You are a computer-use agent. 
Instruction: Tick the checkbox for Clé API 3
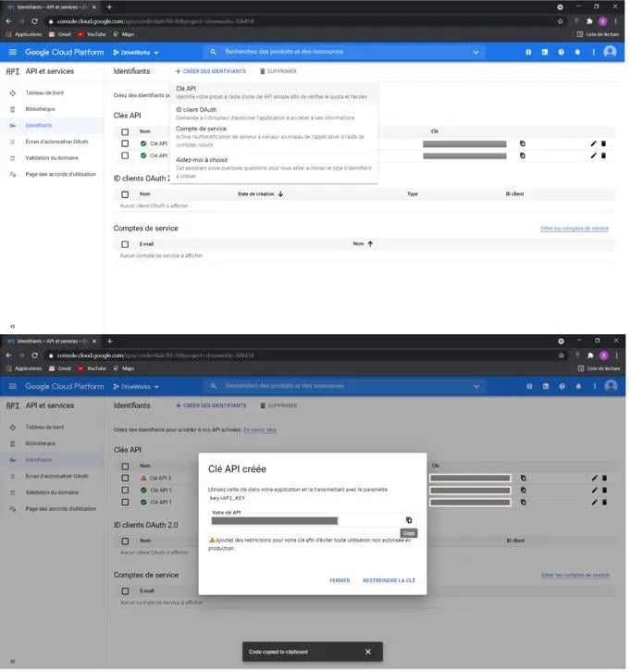click(125, 478)
